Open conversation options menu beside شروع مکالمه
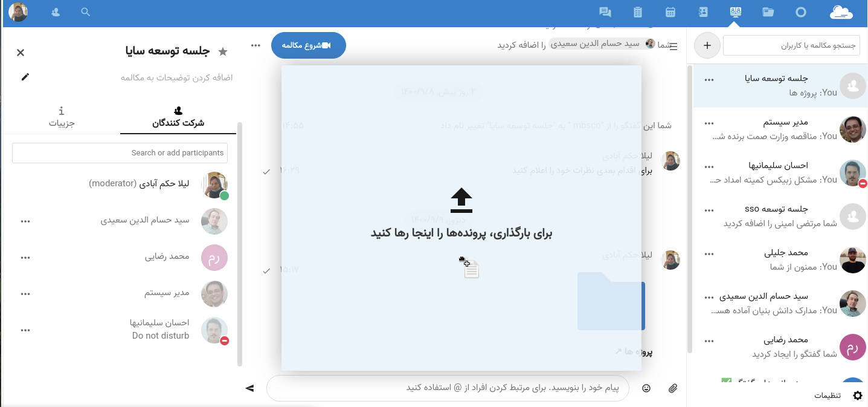This screenshot has height=407, width=868. 256,45
